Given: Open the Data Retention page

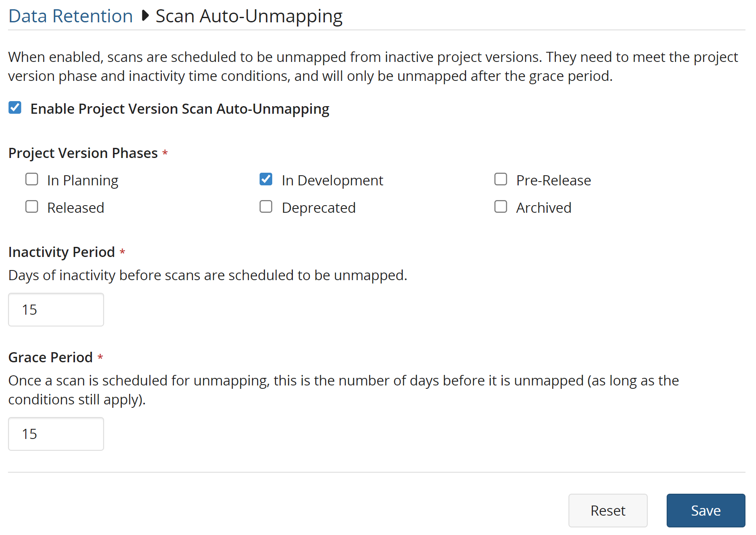Looking at the screenshot, I should coord(70,16).
